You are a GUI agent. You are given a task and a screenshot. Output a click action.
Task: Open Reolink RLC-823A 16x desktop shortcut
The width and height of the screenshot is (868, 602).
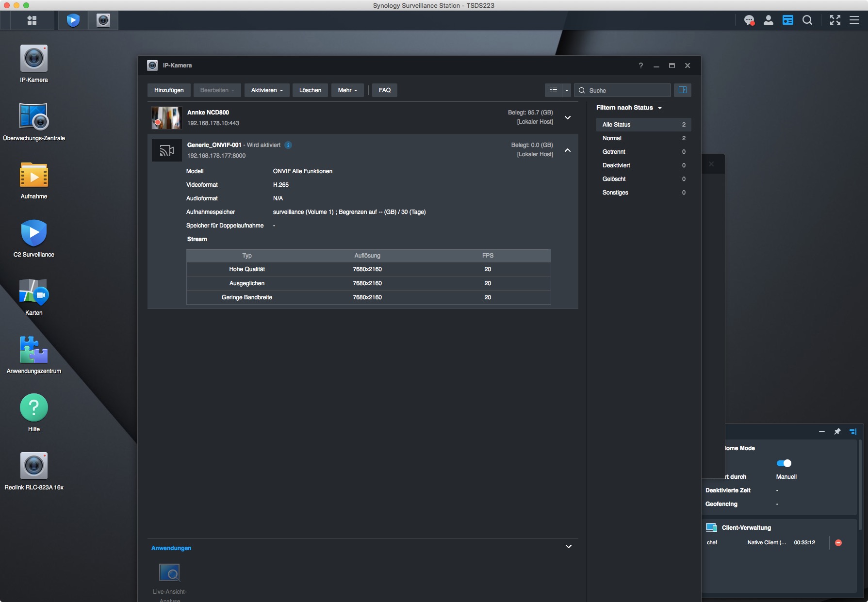(x=34, y=471)
